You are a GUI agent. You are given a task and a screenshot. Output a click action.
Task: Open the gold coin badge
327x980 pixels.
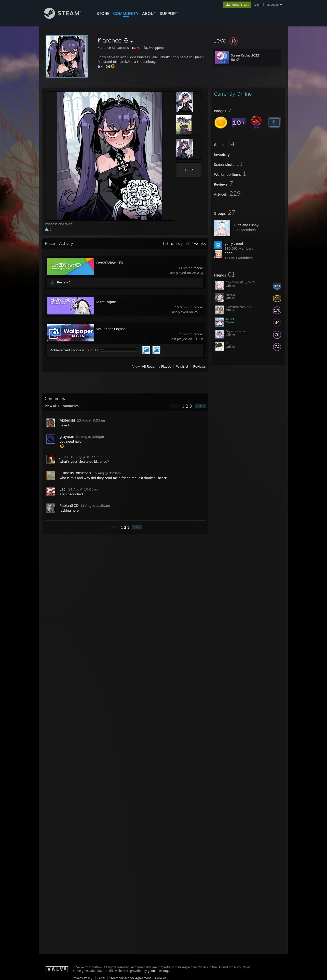tap(221, 123)
